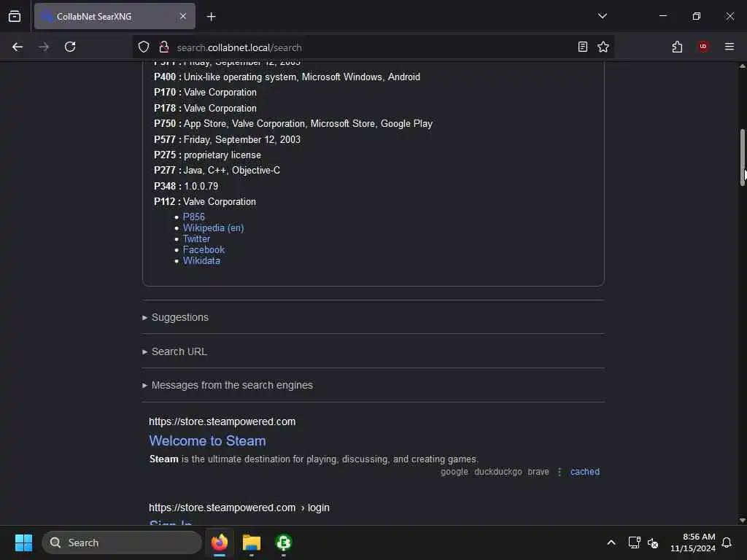Image resolution: width=747 pixels, height=560 pixels.
Task: Focus the search.collabnet.local address bar
Action: tap(371, 47)
